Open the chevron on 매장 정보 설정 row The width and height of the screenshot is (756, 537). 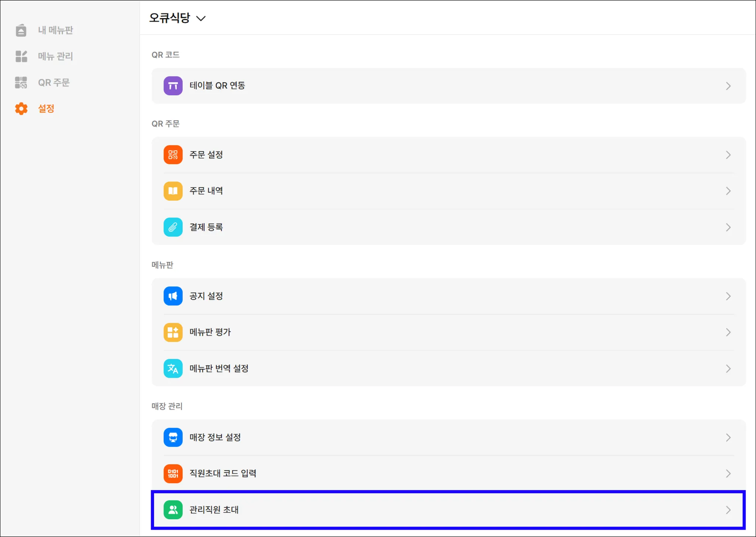tap(728, 437)
